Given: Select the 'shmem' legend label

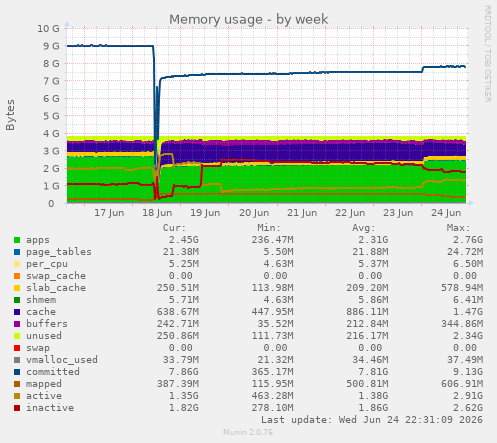Looking at the screenshot, I should [x=41, y=300].
